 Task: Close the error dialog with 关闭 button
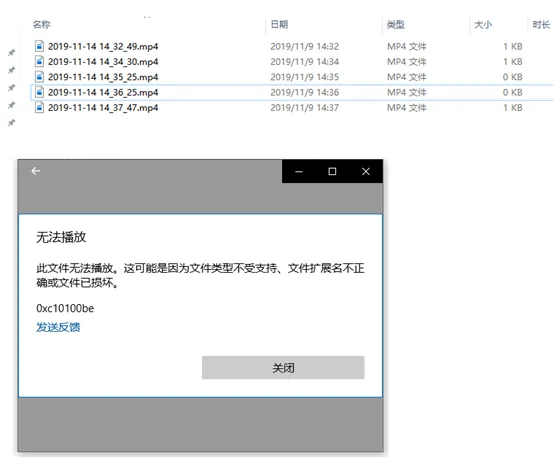(x=283, y=368)
